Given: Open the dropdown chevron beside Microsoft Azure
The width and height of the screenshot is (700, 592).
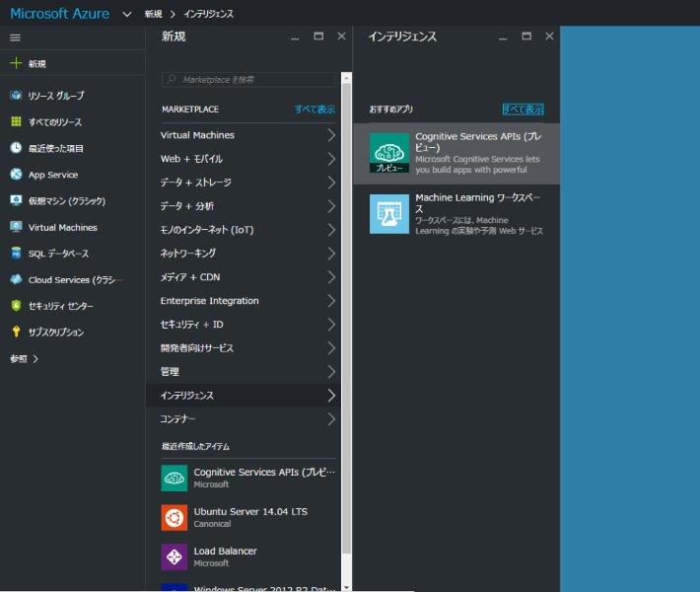Looking at the screenshot, I should pos(127,14).
